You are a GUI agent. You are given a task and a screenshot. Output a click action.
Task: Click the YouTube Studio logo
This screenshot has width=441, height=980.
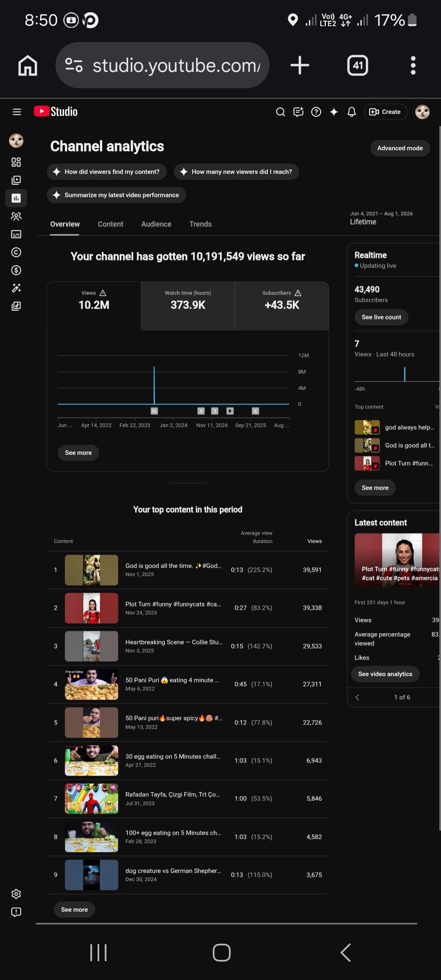tap(56, 111)
